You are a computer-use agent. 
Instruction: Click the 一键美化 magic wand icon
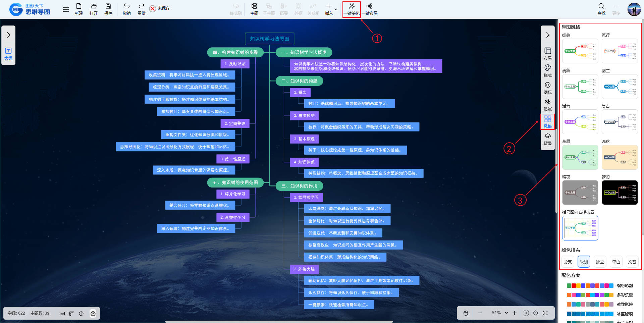pos(352,6)
